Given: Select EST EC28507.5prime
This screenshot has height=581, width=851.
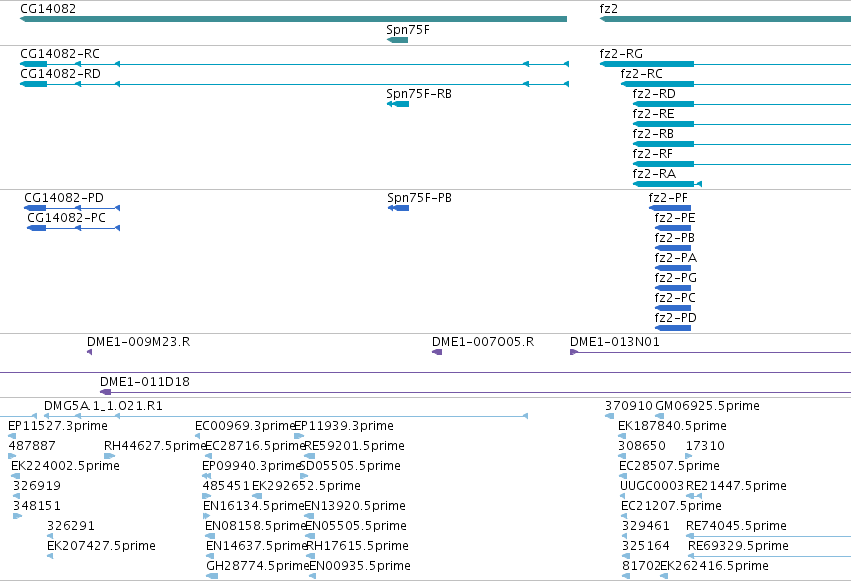Looking at the screenshot, I should (x=623, y=476).
